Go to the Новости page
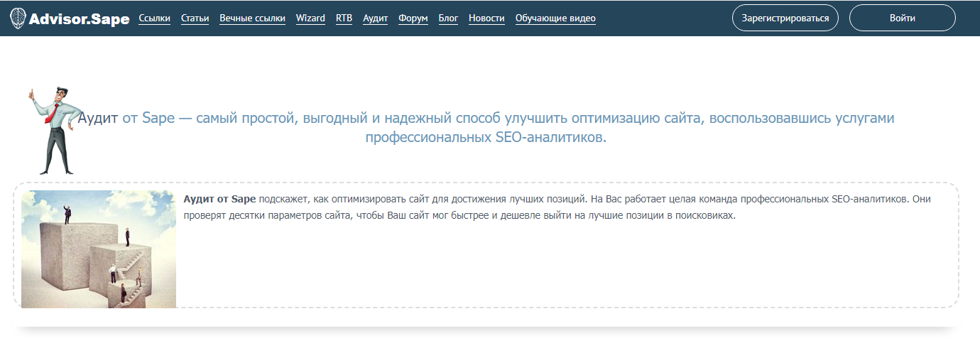Screen dimensions: 980x353 (486, 18)
